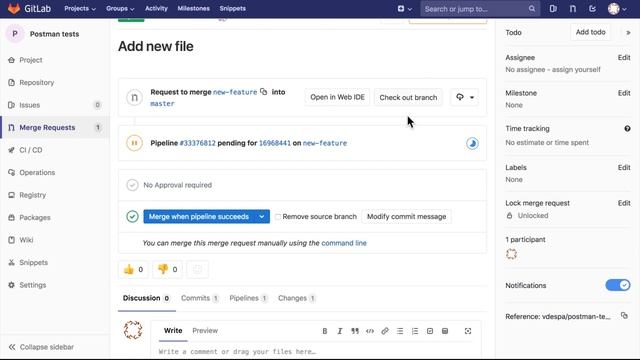
Task: Open the GitLab logo home link
Action: coord(29,9)
